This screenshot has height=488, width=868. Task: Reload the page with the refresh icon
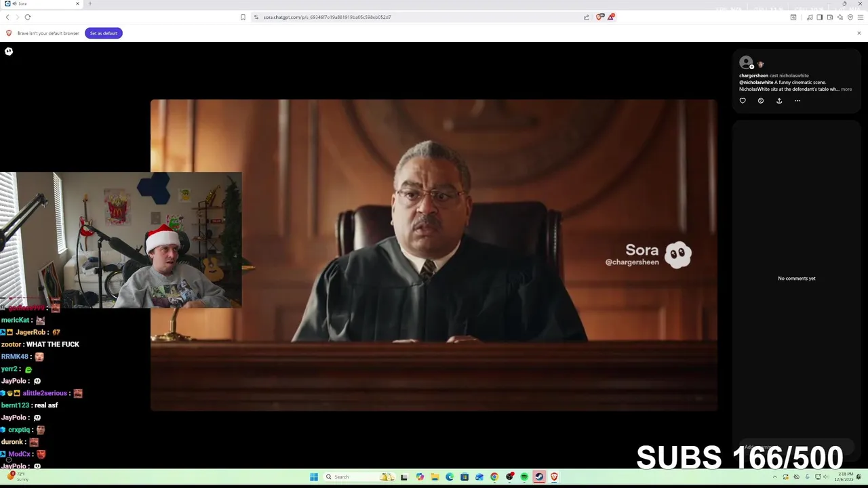tap(27, 17)
